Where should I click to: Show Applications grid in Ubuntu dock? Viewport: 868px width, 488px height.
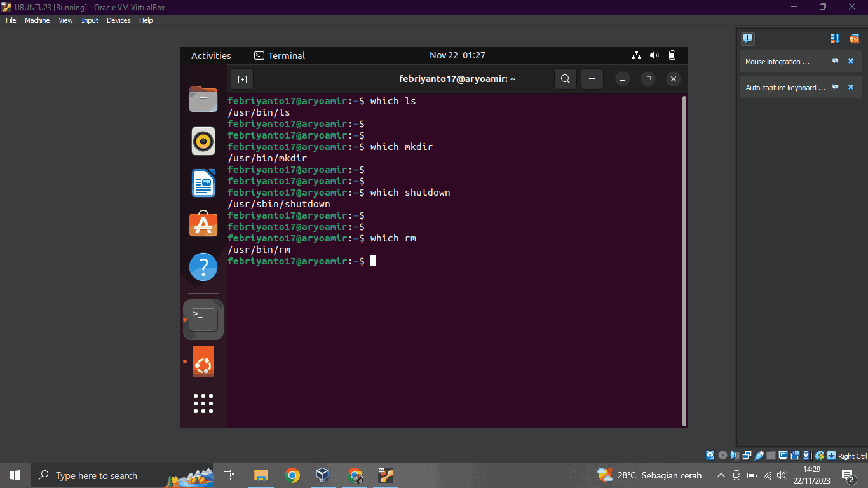[x=203, y=403]
